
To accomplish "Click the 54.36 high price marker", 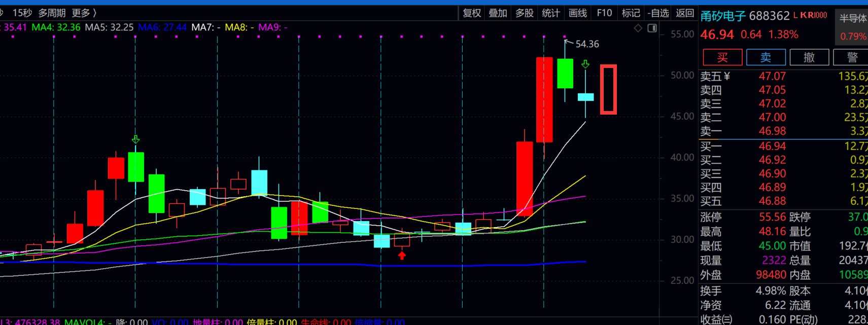I will point(586,44).
